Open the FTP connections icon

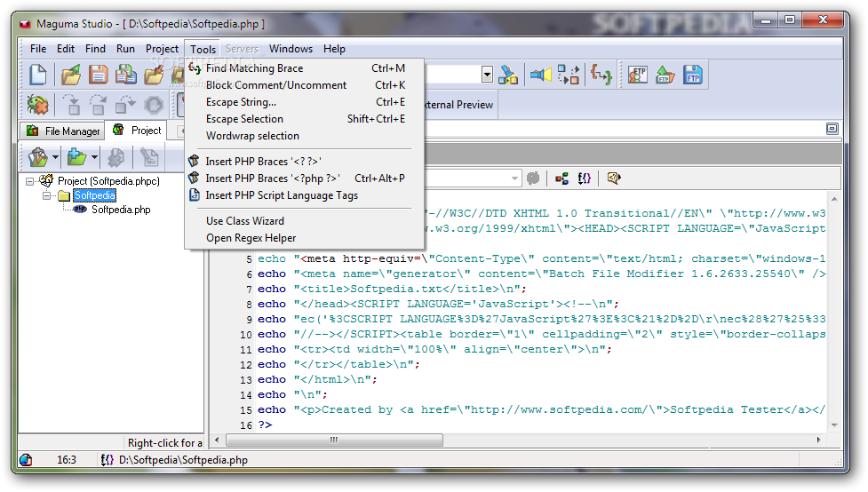pos(638,75)
